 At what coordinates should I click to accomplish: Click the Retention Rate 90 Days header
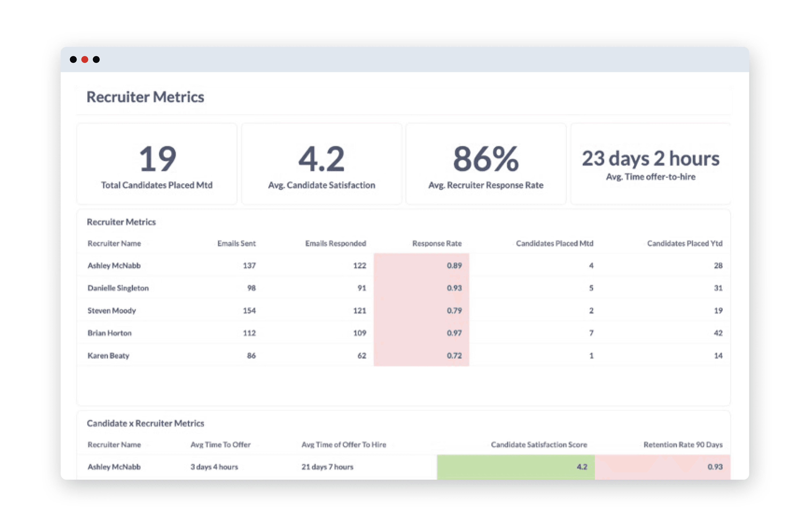[683, 444]
